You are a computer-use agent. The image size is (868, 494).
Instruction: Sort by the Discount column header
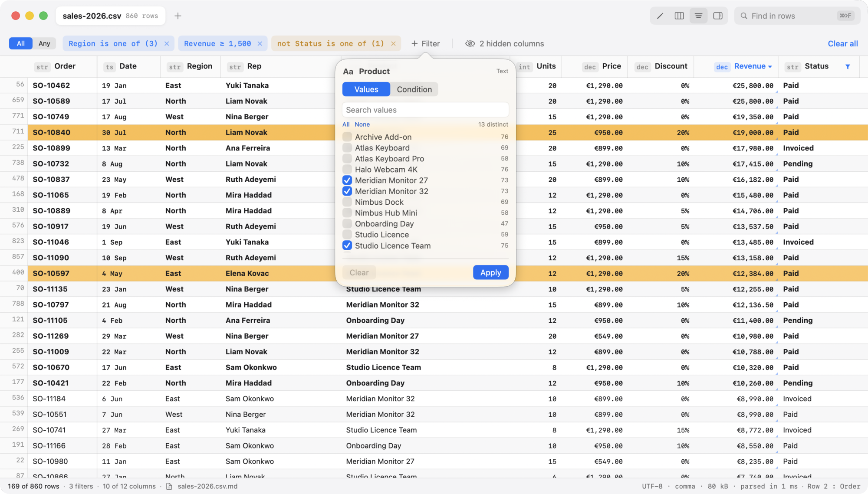pos(671,66)
